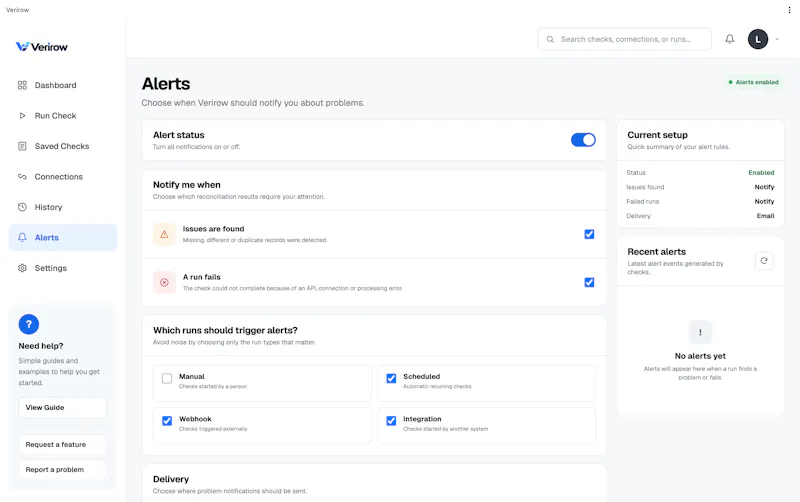Select Alerts in the sidebar

[63, 238]
